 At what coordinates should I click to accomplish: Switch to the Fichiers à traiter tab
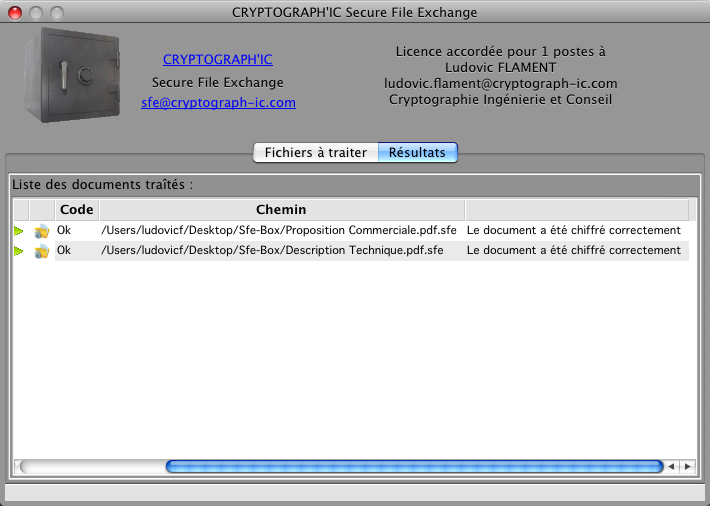315,153
